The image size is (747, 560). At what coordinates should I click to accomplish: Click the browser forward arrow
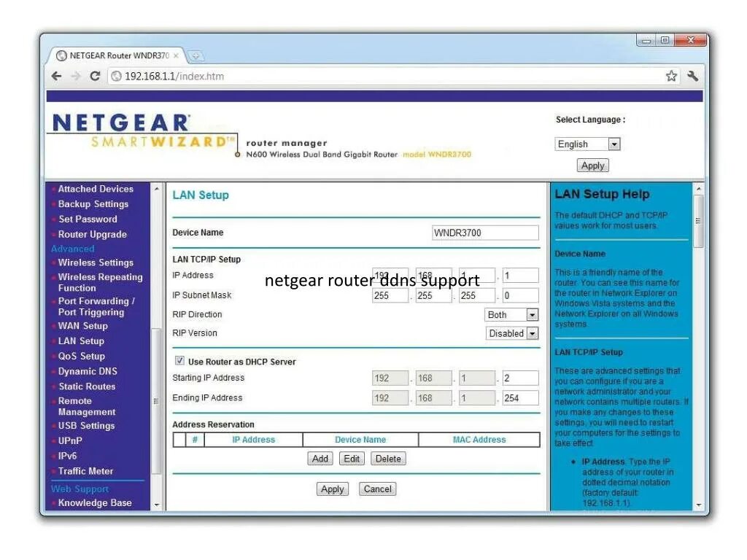point(75,76)
